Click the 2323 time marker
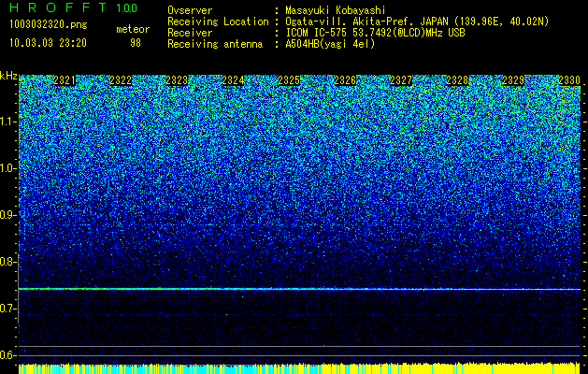This screenshot has height=374, width=588. pyautogui.click(x=177, y=80)
